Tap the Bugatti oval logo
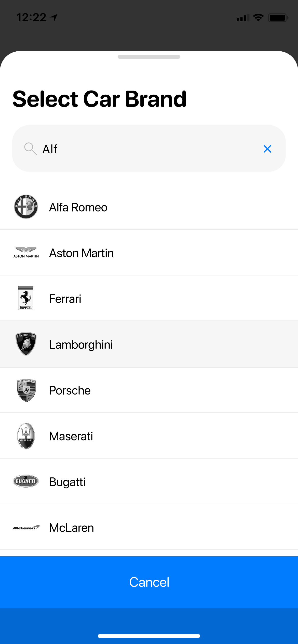This screenshot has height=644, width=298. 26,481
